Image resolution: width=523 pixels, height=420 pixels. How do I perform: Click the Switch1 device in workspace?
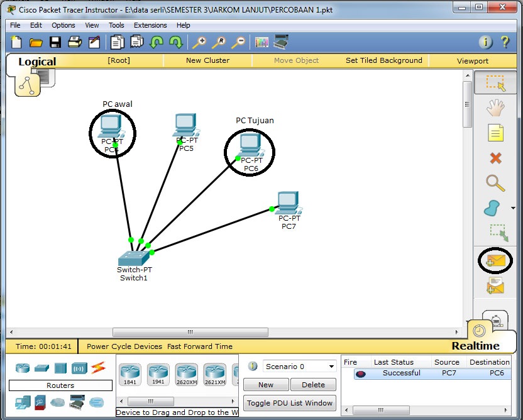tap(134, 258)
